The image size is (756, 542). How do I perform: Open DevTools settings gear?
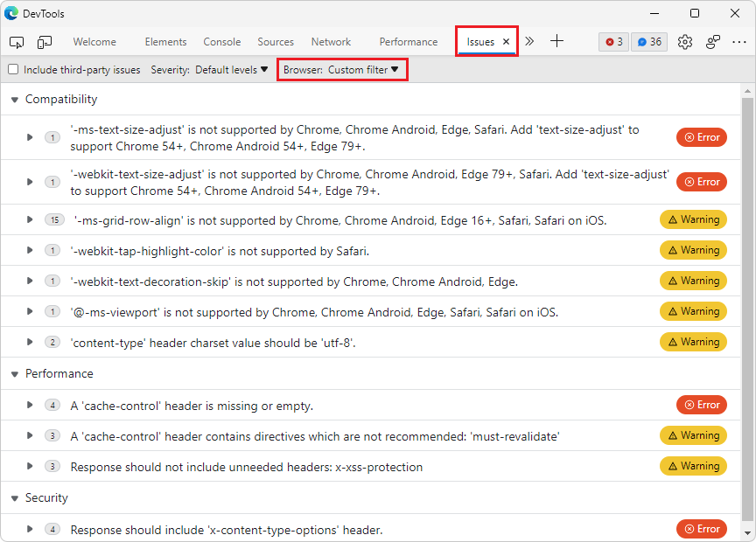coord(685,41)
